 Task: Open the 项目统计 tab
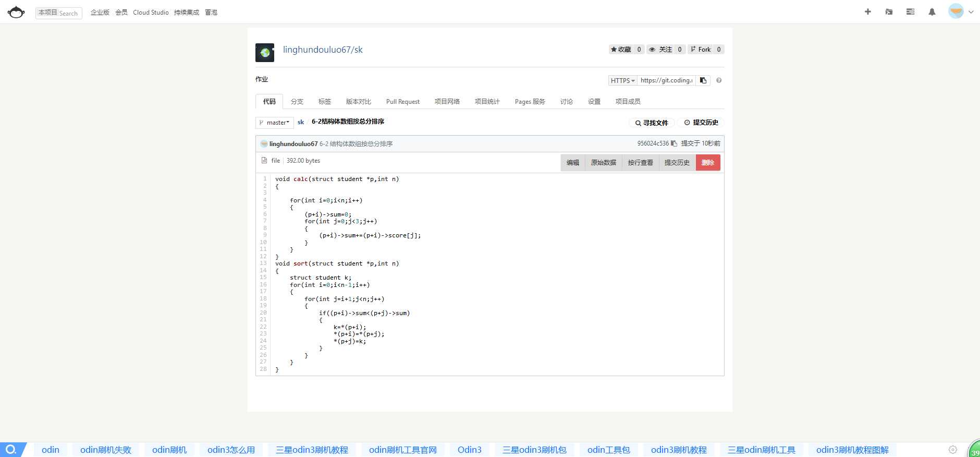(487, 102)
